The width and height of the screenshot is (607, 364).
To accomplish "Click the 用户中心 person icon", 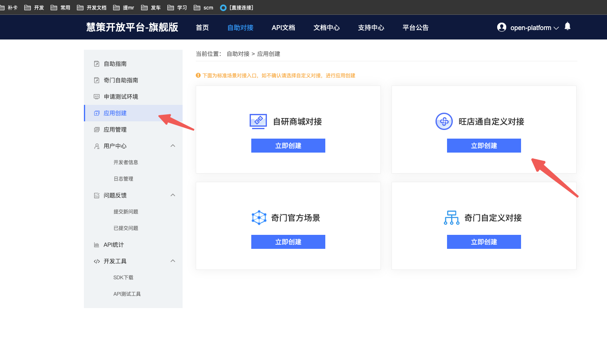I will (x=97, y=146).
